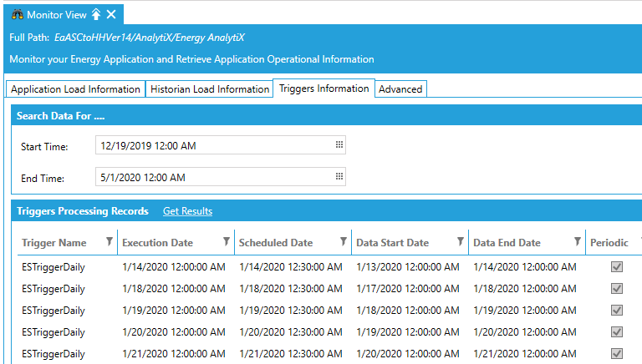
Task: Click the Execution Date column filter icon
Action: [x=227, y=242]
